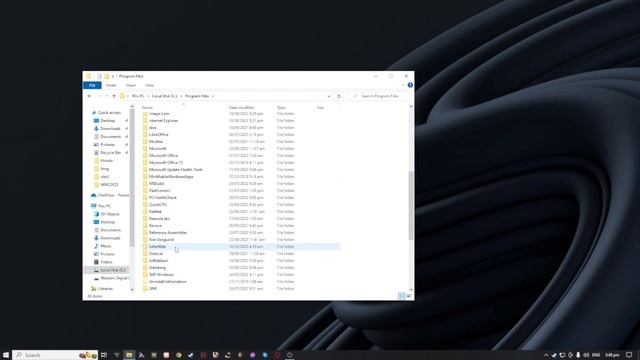Image resolution: width=640 pixels, height=360 pixels.
Task: Open pinned Downloads under Quick access
Action: click(110, 129)
